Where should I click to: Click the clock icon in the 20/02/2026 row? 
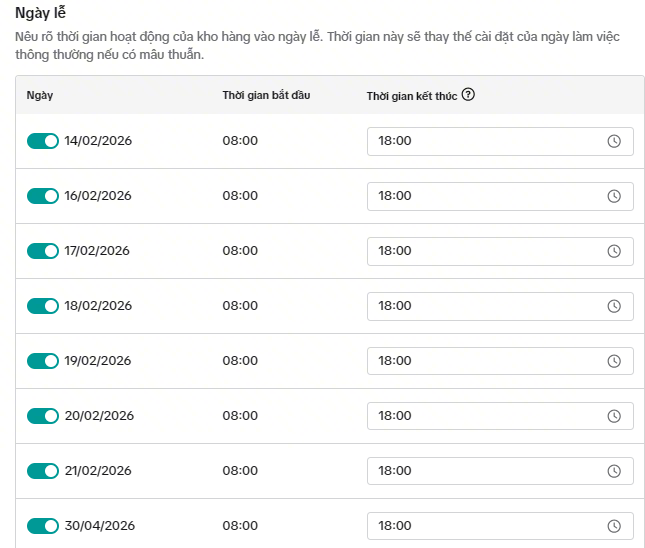(x=615, y=416)
